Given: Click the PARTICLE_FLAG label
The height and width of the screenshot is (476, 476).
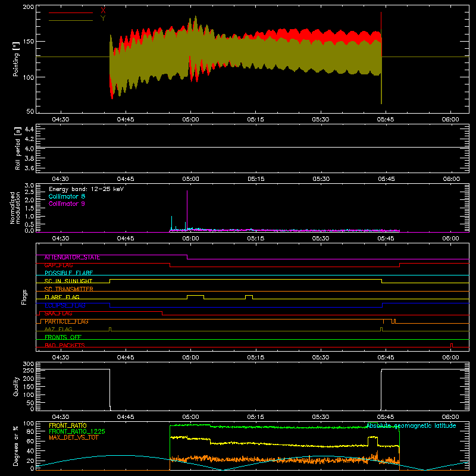Looking at the screenshot, I should [67, 321].
